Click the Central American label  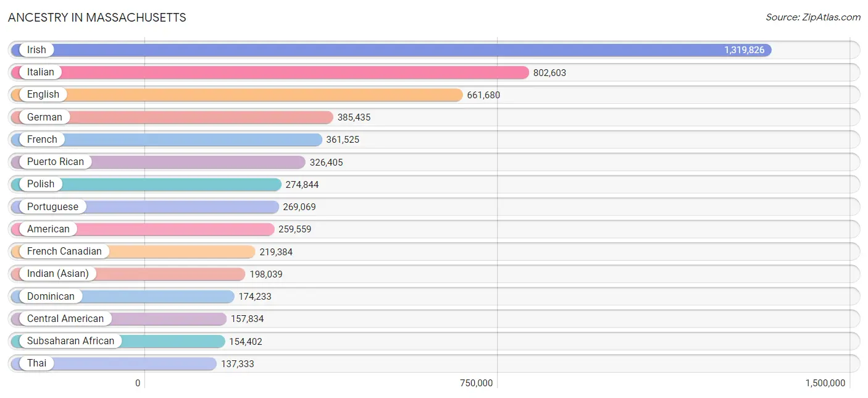[x=65, y=319]
